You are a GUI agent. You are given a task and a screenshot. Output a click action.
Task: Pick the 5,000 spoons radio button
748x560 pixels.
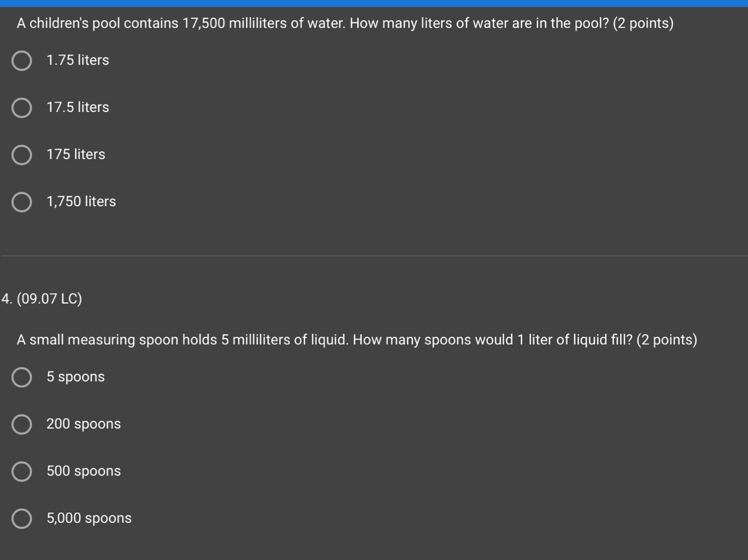pos(22,519)
